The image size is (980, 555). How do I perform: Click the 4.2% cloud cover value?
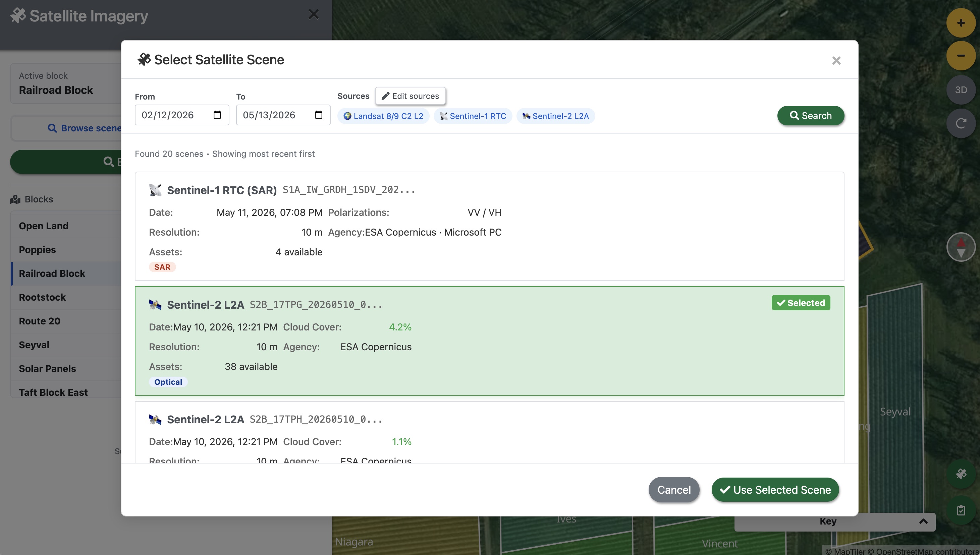(x=400, y=327)
